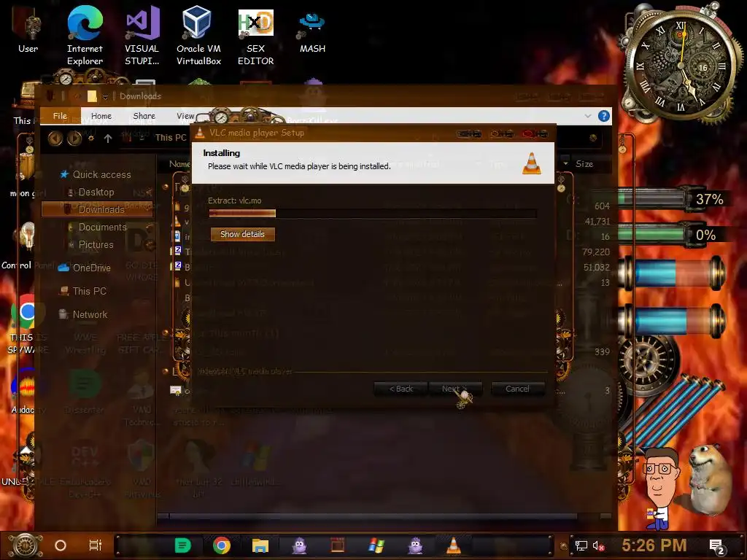The height and width of the screenshot is (560, 747).
Task: Open the notification center icon
Action: [x=716, y=546]
